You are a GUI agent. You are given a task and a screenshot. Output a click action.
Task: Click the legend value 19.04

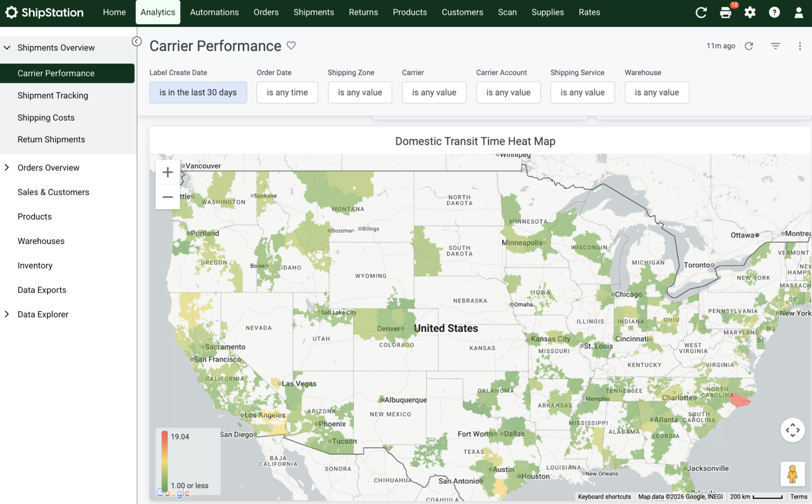[x=180, y=437]
